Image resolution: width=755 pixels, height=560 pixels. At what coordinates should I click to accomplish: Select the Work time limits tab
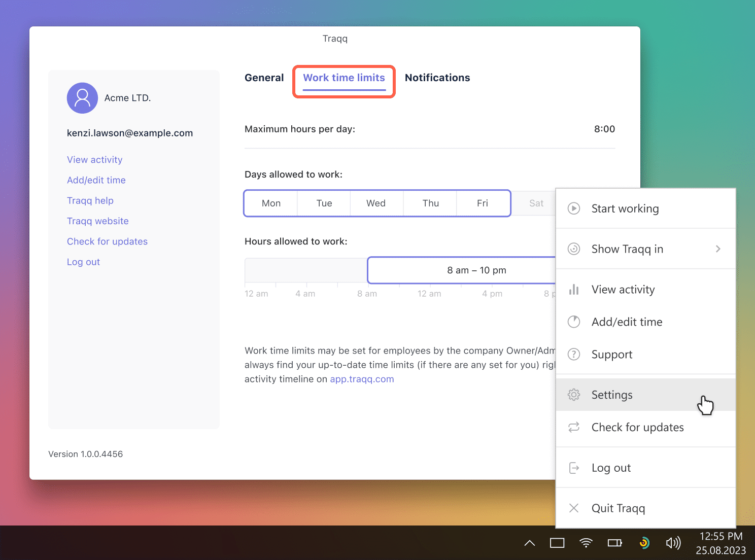click(x=344, y=78)
